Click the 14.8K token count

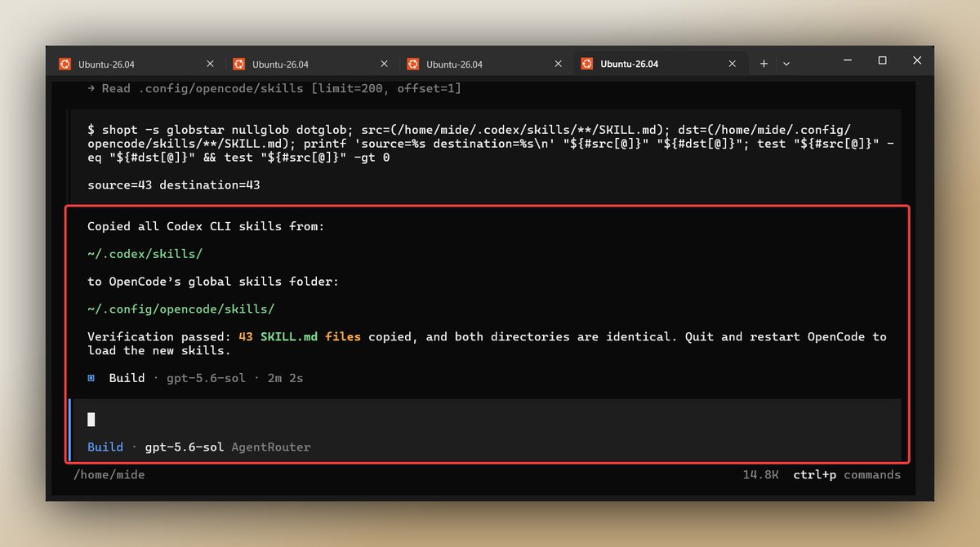coord(760,475)
